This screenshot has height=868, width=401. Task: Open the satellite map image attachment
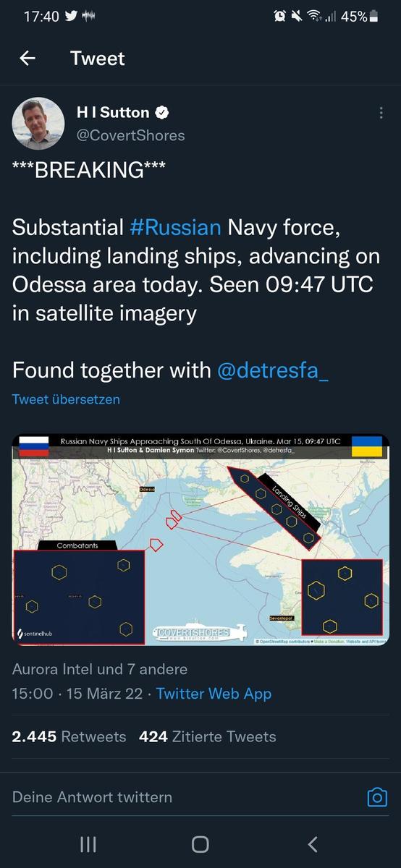pos(200,540)
